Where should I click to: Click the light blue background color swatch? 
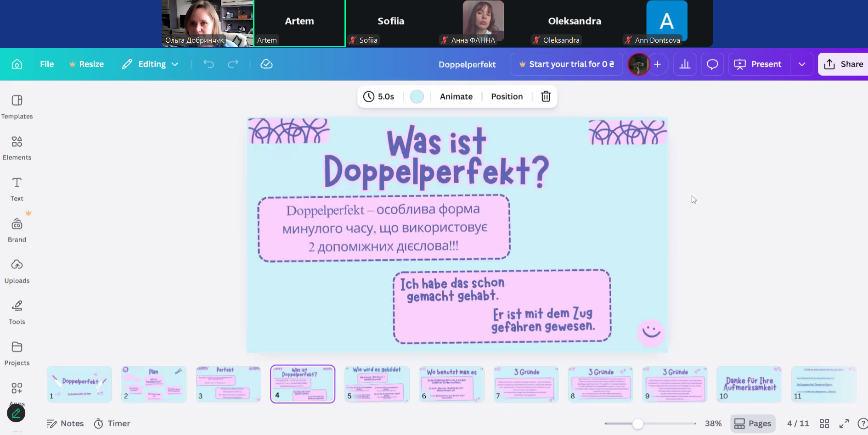pos(417,96)
